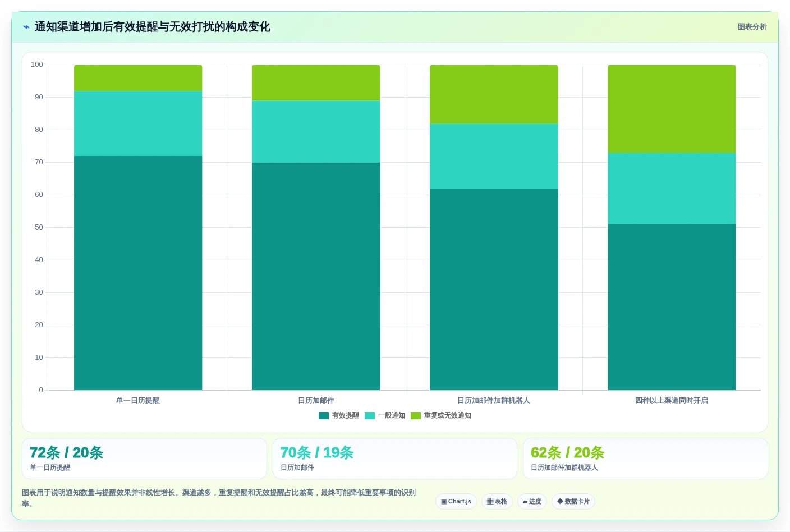Click the 日历加邮件 green top bar segment

click(316, 83)
